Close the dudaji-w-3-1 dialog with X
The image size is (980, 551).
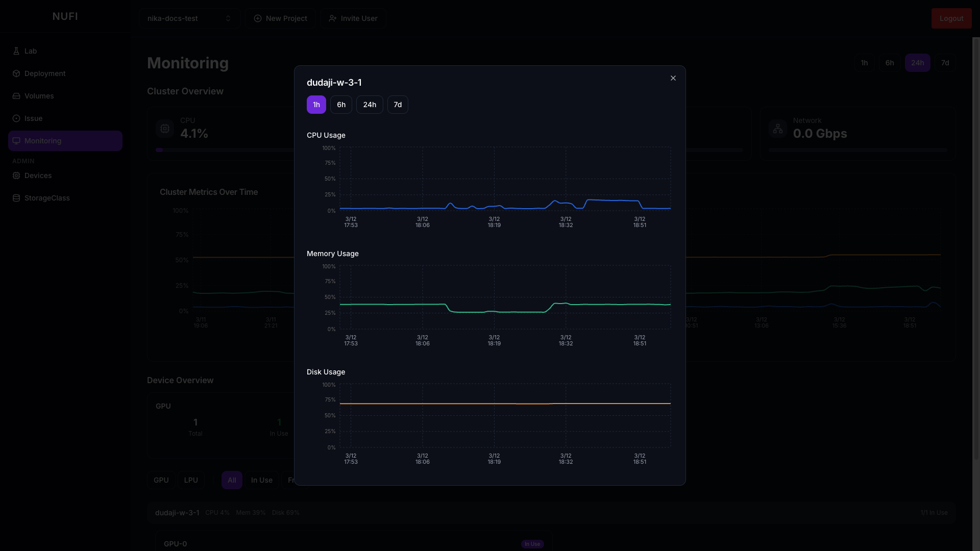pyautogui.click(x=673, y=78)
